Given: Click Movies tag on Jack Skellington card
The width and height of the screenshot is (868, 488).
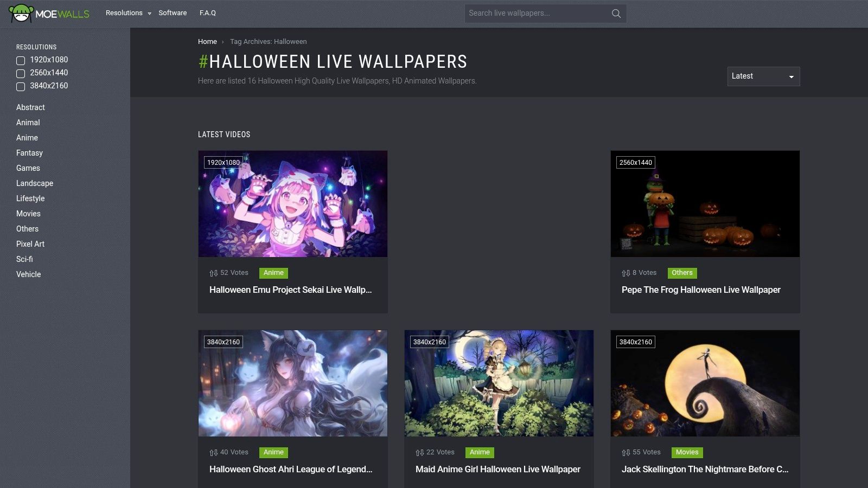Looking at the screenshot, I should tap(687, 453).
